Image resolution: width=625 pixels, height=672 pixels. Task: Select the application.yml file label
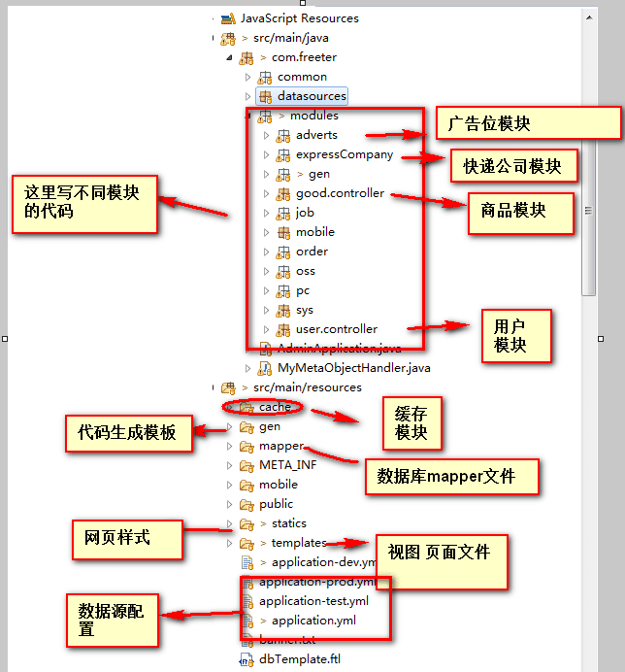[x=314, y=621]
